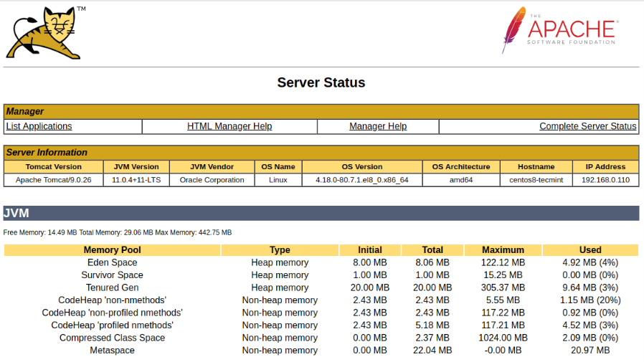Select the Eden Space row name
Image resolution: width=644 pixels, height=362 pixels.
click(112, 262)
